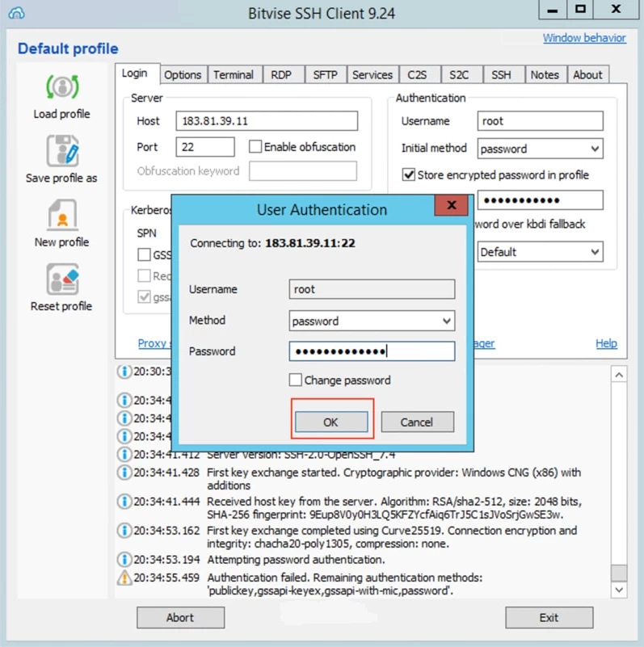644x647 pixels.
Task: Toggle Store encrypted password in profile
Action: coord(408,175)
